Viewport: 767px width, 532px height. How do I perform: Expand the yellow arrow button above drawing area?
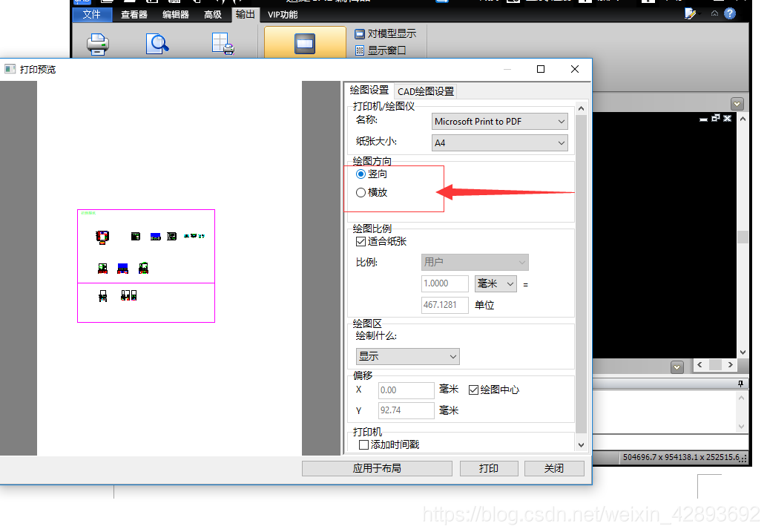[737, 104]
